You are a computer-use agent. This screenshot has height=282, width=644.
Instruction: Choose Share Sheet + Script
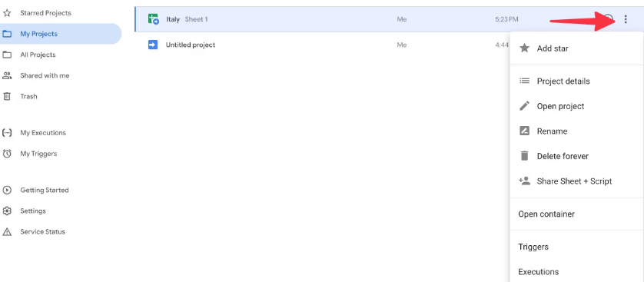point(576,181)
